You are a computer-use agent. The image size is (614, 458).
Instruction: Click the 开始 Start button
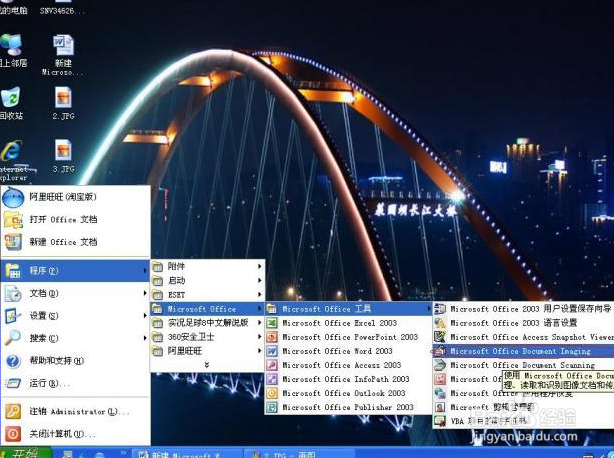[24, 453]
